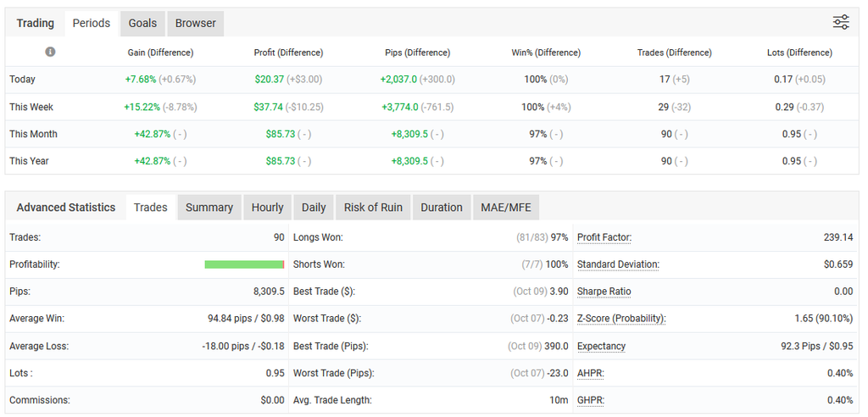Select the Trades statistics tab

coord(151,208)
